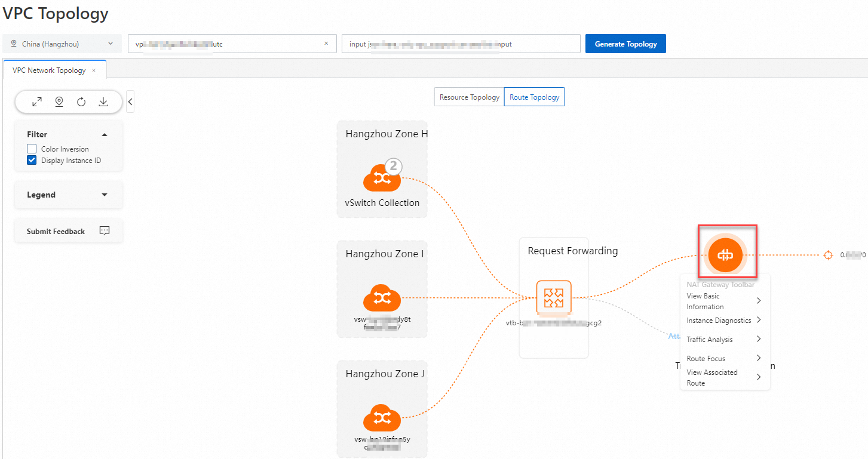
Task: Click the Submit Feedback comment icon
Action: point(104,231)
